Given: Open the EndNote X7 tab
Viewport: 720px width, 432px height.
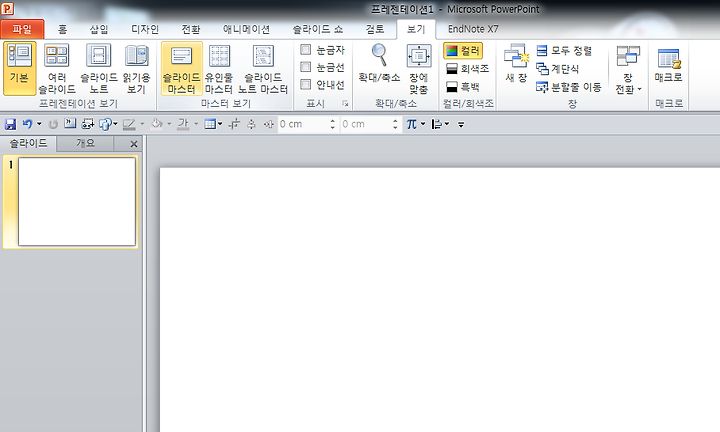Looking at the screenshot, I should click(x=473, y=29).
